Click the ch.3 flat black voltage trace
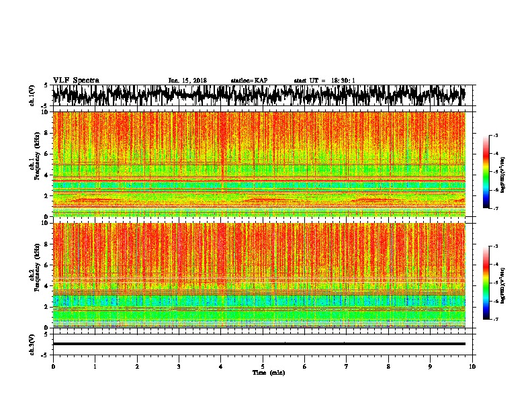Screen dimensions: 532x411 tap(259, 344)
